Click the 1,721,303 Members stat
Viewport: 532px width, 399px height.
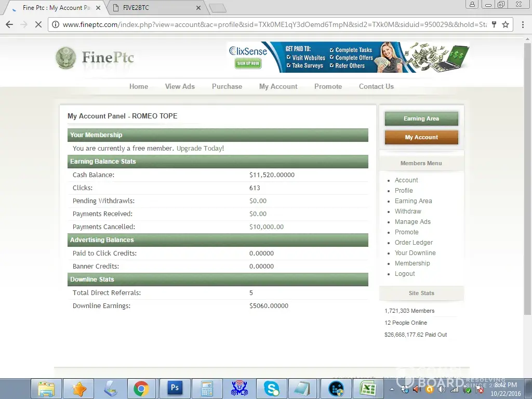(409, 311)
